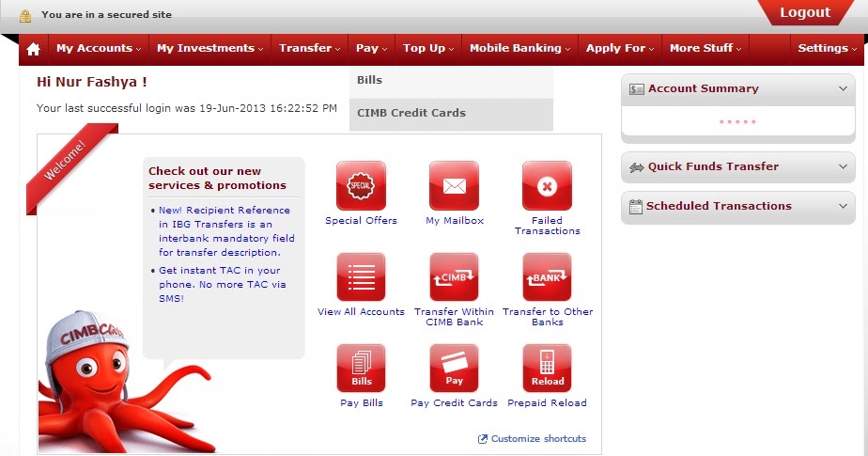
Task: Click the Scheduled Transactions heading text
Action: [719, 206]
